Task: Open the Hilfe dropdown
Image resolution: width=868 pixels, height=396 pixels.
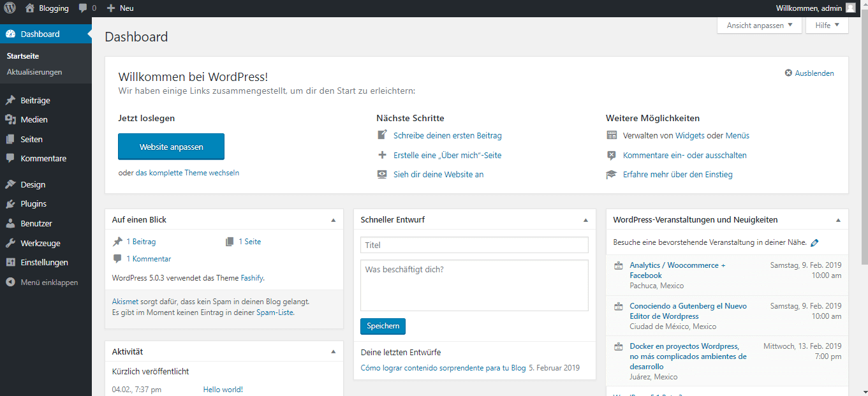Action: 827,26
